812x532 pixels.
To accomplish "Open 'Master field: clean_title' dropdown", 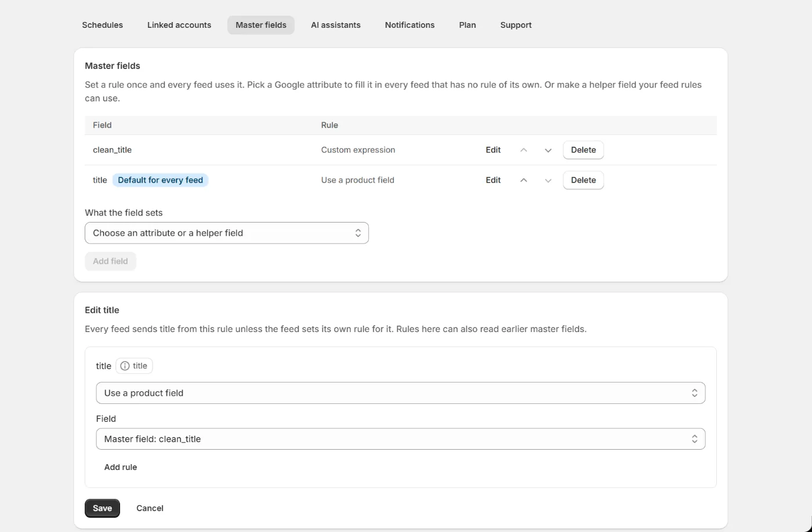I will click(x=401, y=439).
